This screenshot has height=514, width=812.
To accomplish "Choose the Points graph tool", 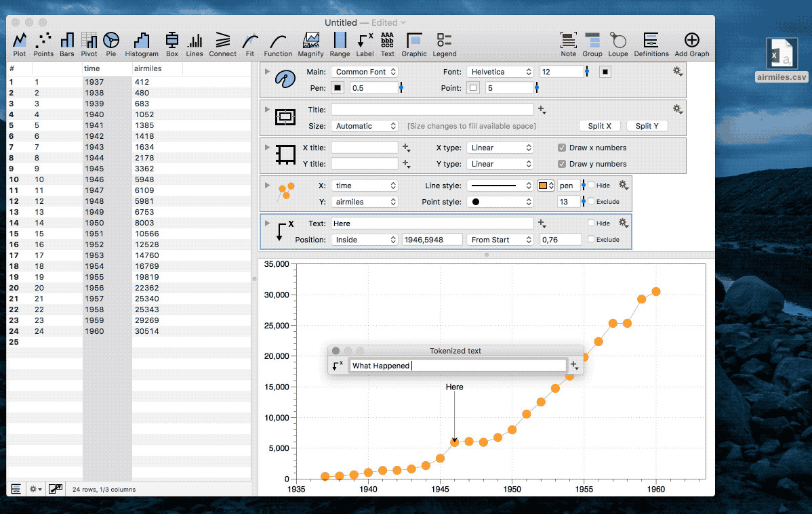I will [43, 45].
